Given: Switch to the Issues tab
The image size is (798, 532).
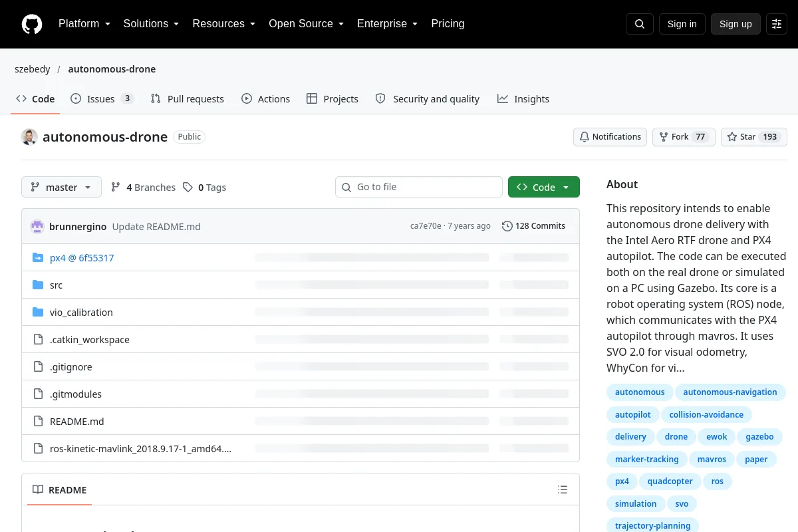Looking at the screenshot, I should [x=102, y=98].
